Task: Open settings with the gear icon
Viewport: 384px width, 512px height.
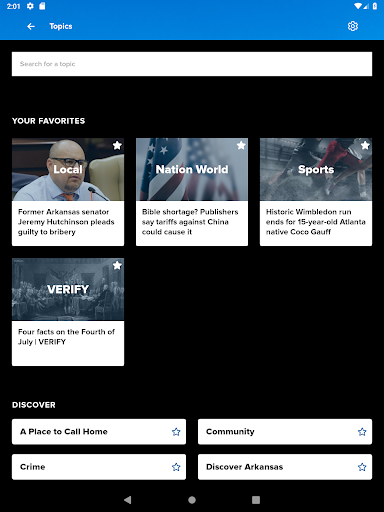Action: [353, 26]
